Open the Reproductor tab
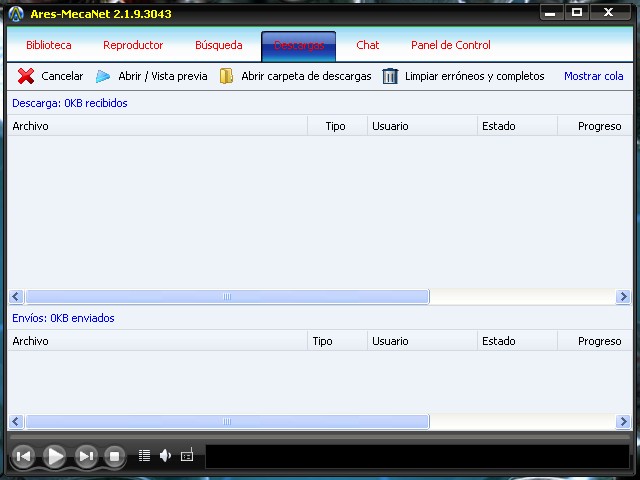Screen dimensions: 640x480 [133, 45]
